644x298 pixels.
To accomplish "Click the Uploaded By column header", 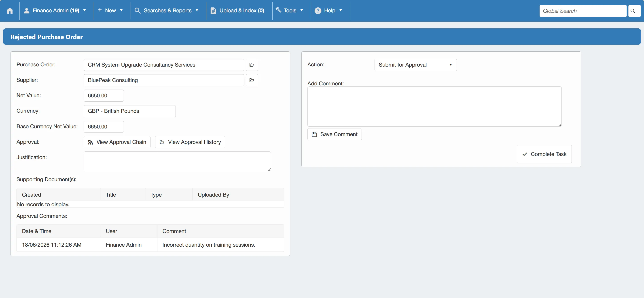I will tap(238, 195).
